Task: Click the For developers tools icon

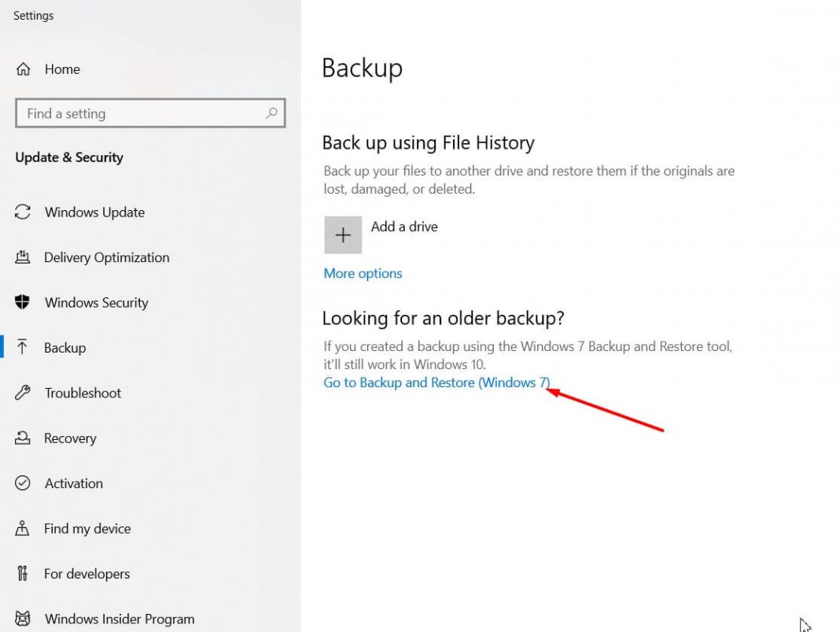Action: point(22,573)
